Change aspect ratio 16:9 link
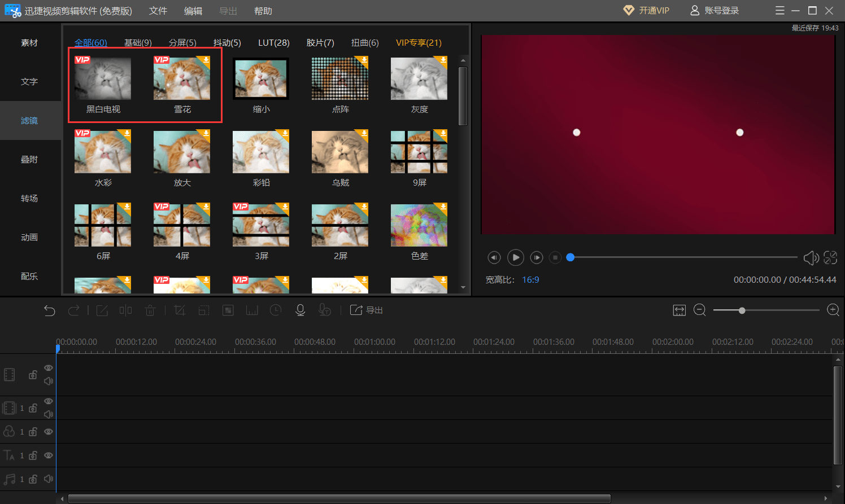 click(x=530, y=280)
